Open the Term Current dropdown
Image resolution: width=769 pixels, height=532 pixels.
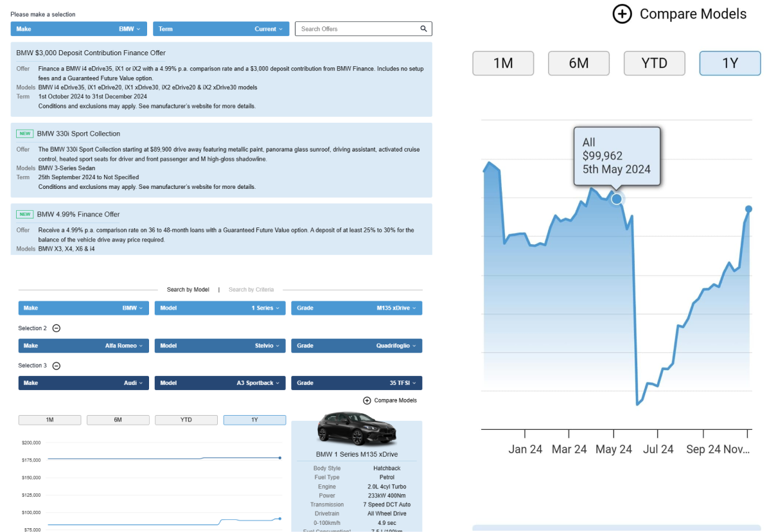(x=221, y=29)
